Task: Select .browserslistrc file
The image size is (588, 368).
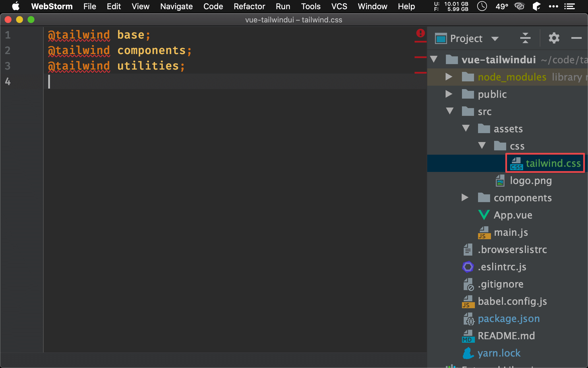Action: [x=512, y=250]
